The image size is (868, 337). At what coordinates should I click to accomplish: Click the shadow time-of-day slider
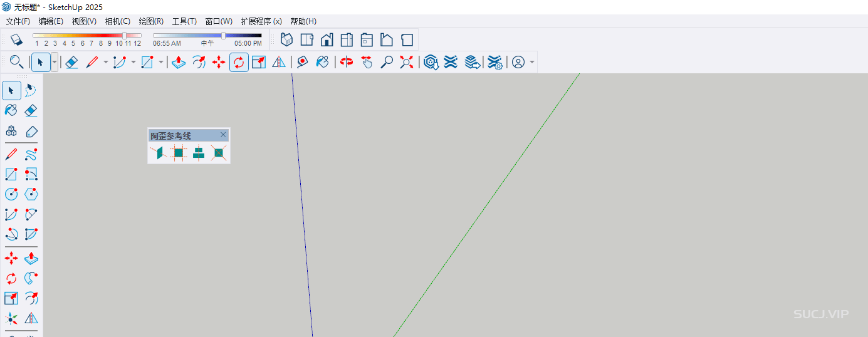coord(207,36)
